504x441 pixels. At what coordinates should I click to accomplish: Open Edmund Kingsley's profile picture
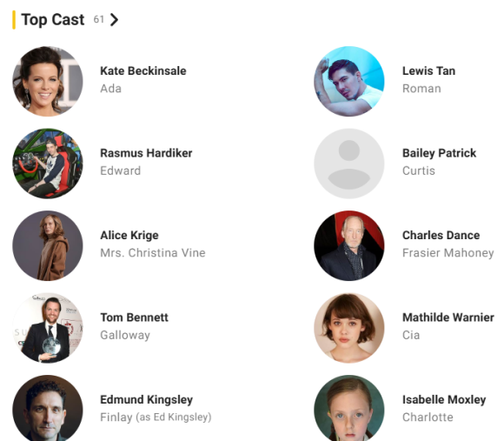point(48,408)
